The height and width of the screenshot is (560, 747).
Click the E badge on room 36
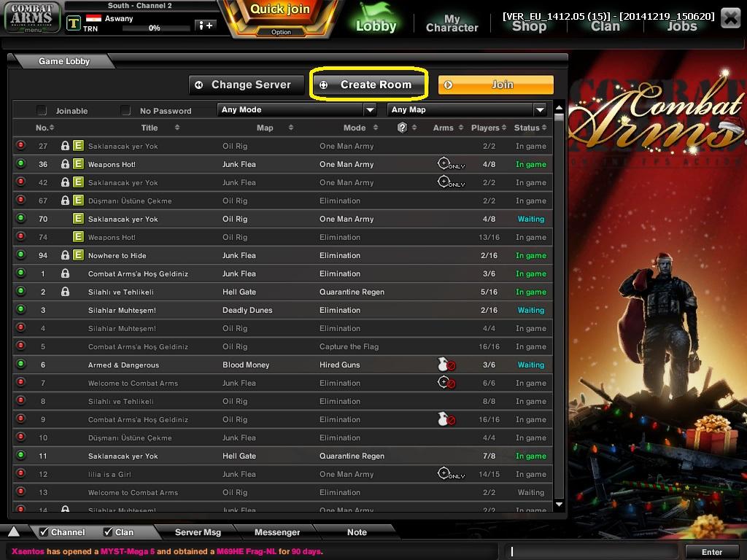78,164
